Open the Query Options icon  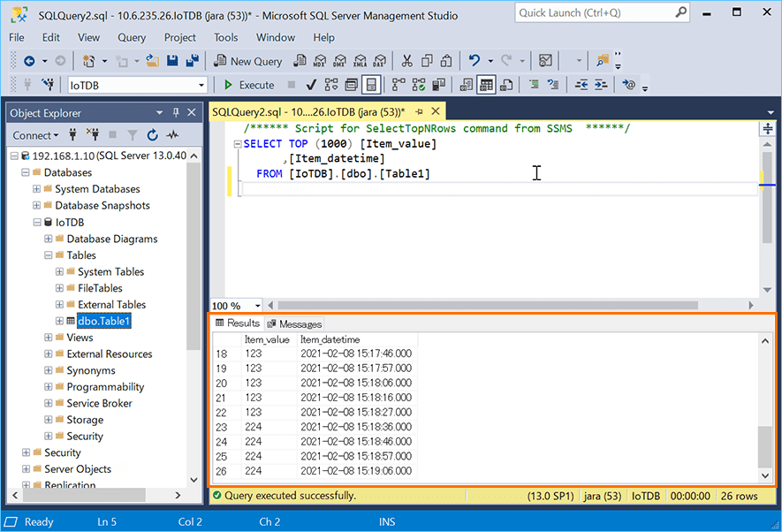tap(351, 85)
